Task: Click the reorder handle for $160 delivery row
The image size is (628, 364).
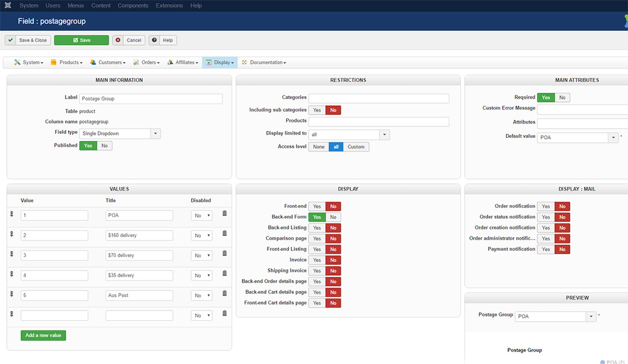Action: 11,234
